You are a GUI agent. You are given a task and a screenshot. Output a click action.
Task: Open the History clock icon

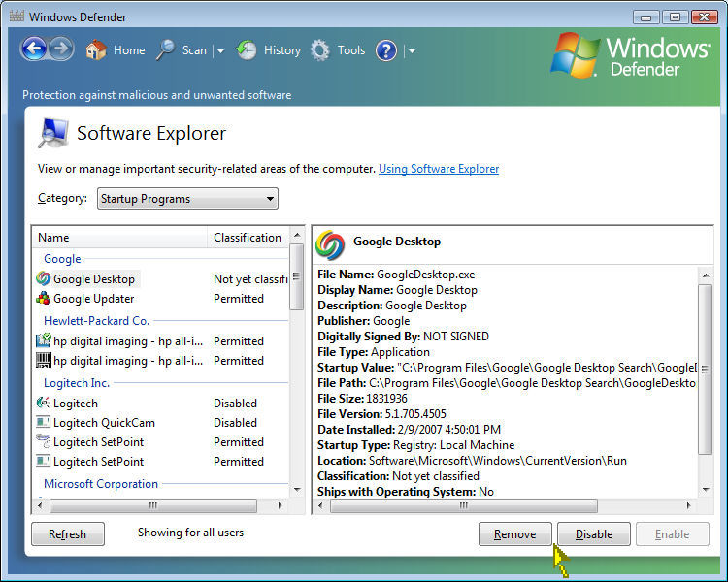point(247,50)
